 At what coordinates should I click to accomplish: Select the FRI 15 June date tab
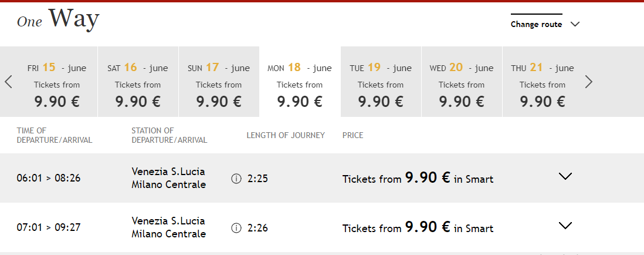point(57,82)
